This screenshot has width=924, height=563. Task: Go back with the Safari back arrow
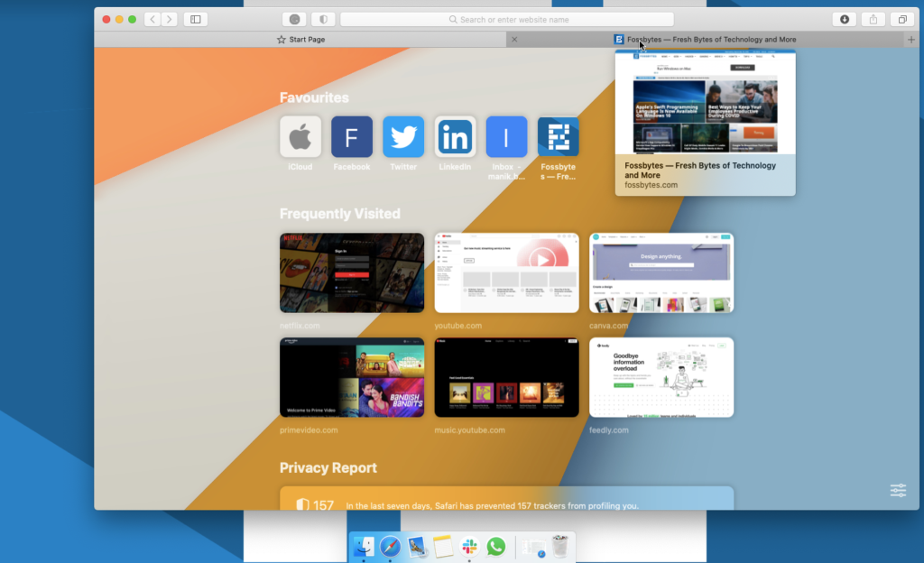point(152,20)
